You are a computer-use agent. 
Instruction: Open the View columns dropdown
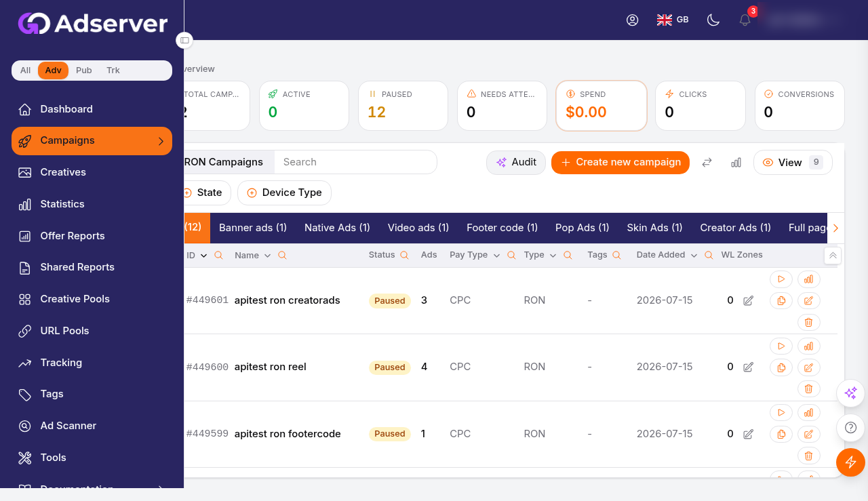[x=793, y=162]
